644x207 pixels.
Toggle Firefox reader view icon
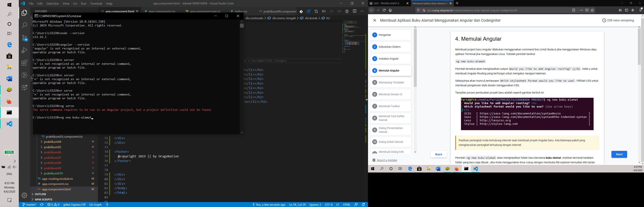pos(573,10)
